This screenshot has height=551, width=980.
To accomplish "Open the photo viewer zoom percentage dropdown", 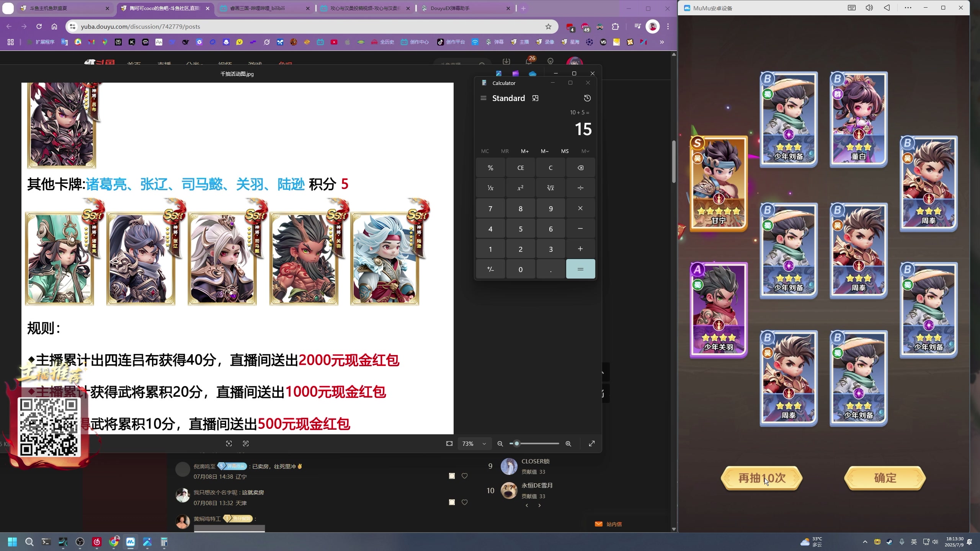I will 474,443.
